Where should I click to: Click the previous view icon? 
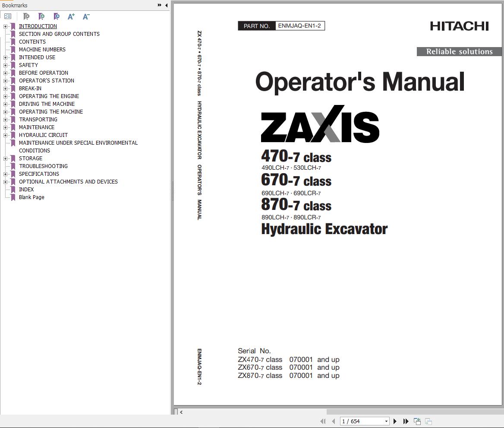click(x=417, y=421)
